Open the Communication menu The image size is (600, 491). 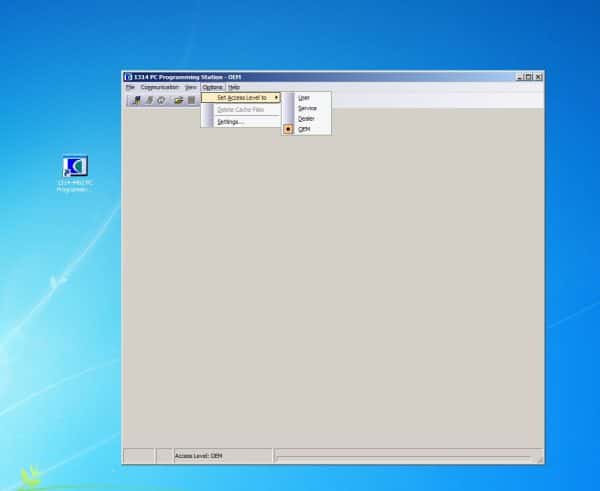(160, 87)
